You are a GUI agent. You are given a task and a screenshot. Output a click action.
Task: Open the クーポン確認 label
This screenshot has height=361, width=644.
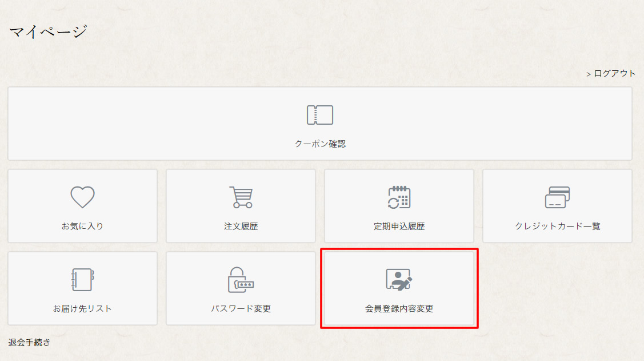tap(320, 144)
